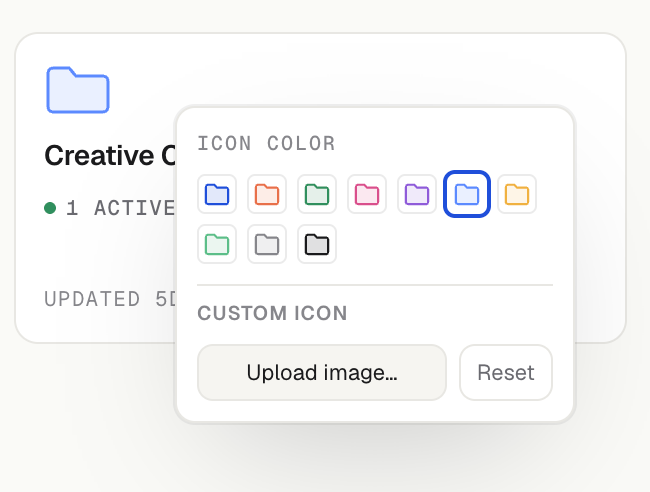Screen dimensions: 650x492
Task: Reset the custom icon
Action: tap(506, 372)
